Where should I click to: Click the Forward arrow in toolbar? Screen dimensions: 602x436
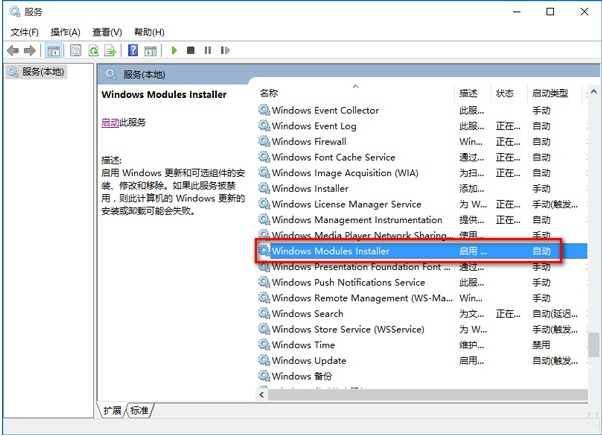(30, 50)
